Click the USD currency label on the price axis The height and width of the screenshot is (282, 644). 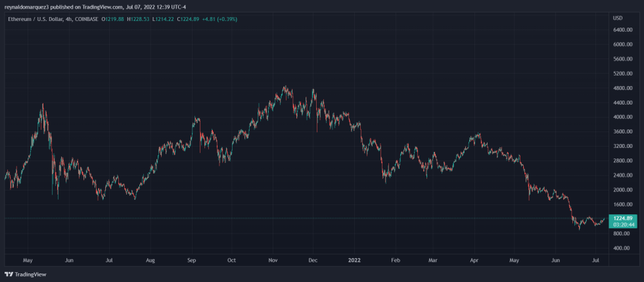click(617, 18)
